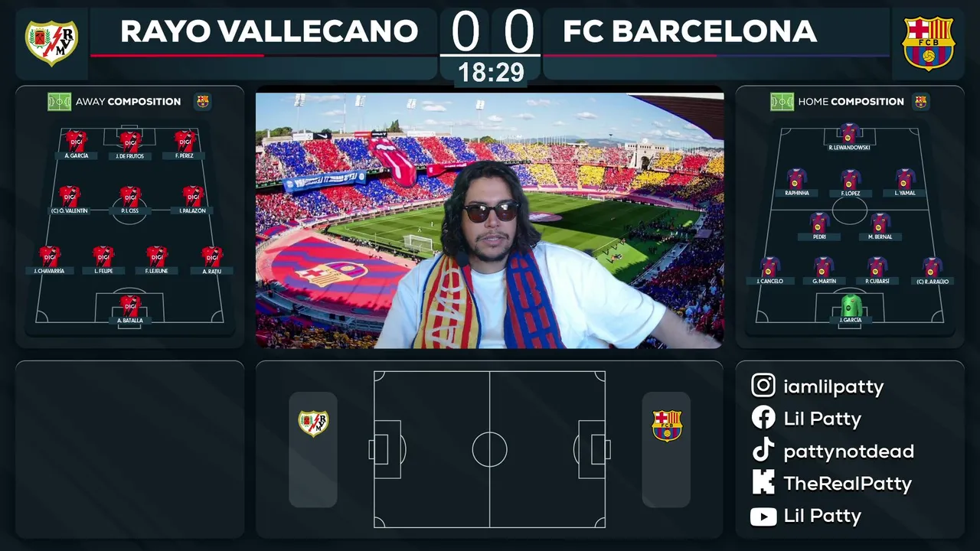Select R. Lewandowski's jersey in home lineup

point(849,133)
